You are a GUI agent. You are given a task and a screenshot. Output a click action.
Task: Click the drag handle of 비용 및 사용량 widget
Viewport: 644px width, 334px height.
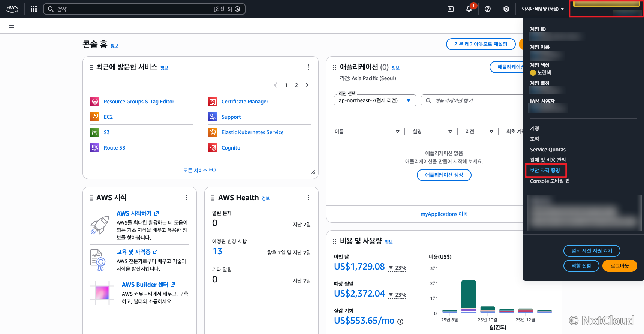335,241
